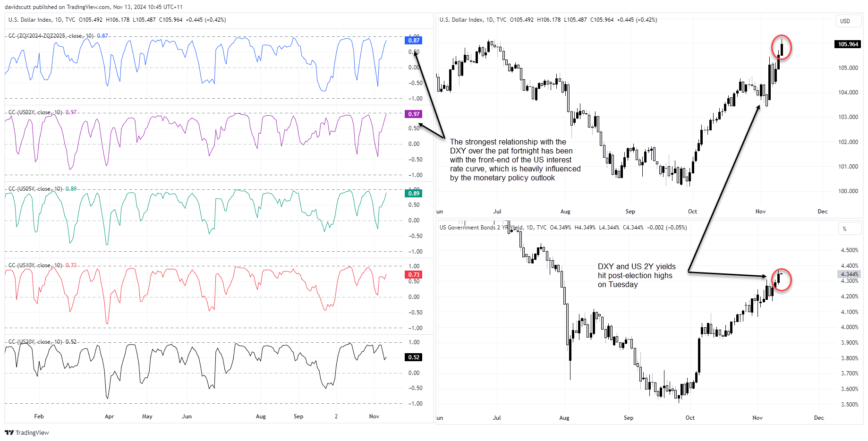
Task: Click the 3.500% yield axis level
Action: pyautogui.click(x=850, y=405)
